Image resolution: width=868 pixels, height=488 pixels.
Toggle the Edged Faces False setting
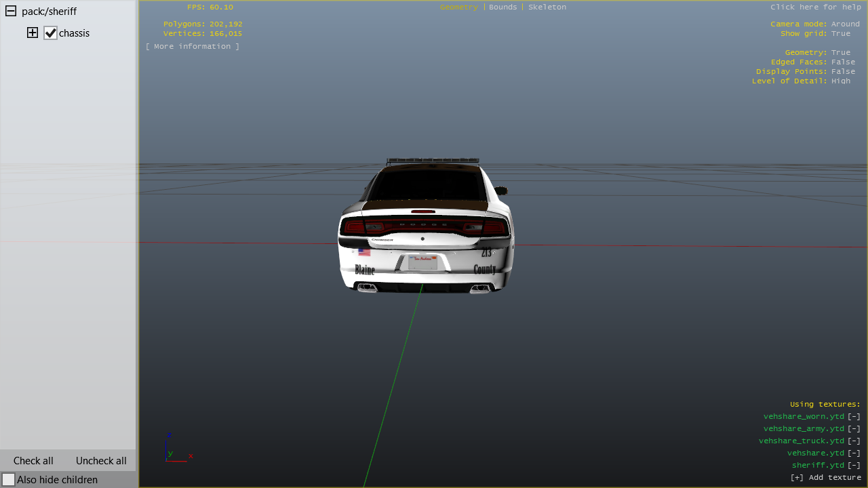[843, 62]
